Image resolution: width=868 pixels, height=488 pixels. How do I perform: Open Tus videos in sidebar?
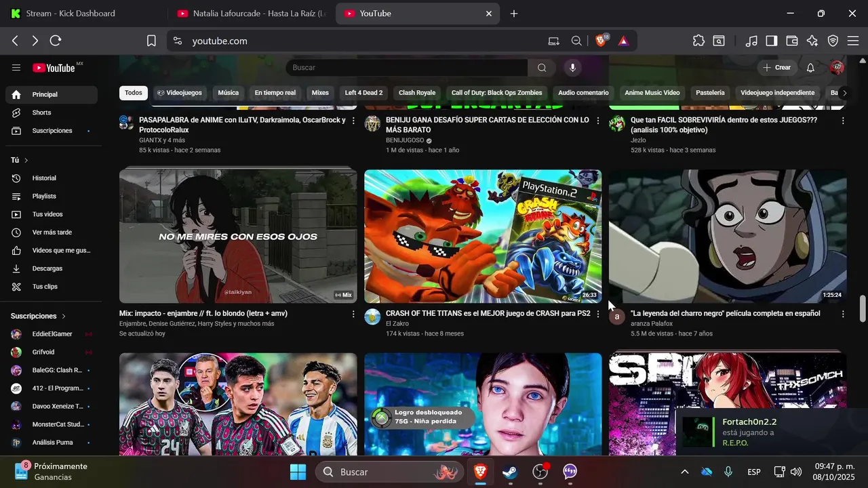point(52,214)
